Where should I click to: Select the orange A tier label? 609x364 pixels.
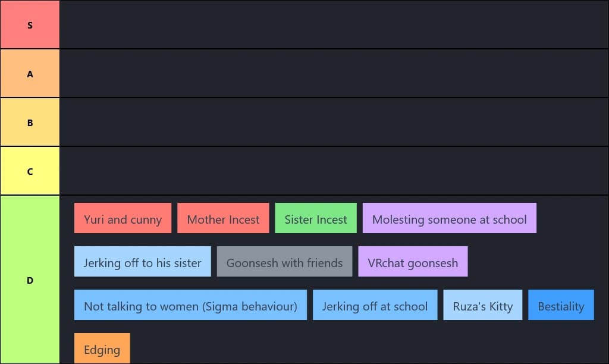30,74
